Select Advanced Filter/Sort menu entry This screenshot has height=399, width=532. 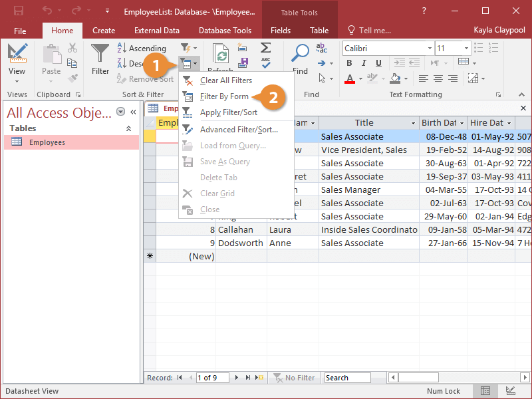239,130
